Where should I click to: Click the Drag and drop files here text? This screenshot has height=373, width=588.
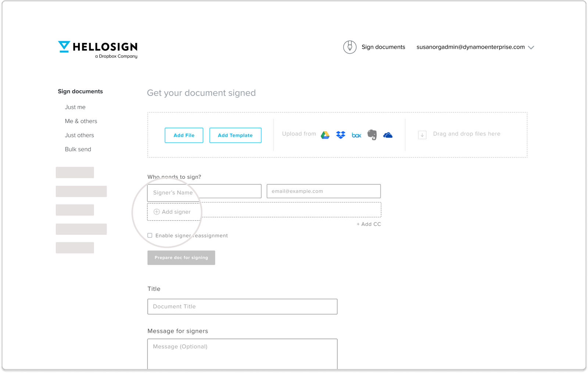pyautogui.click(x=467, y=134)
